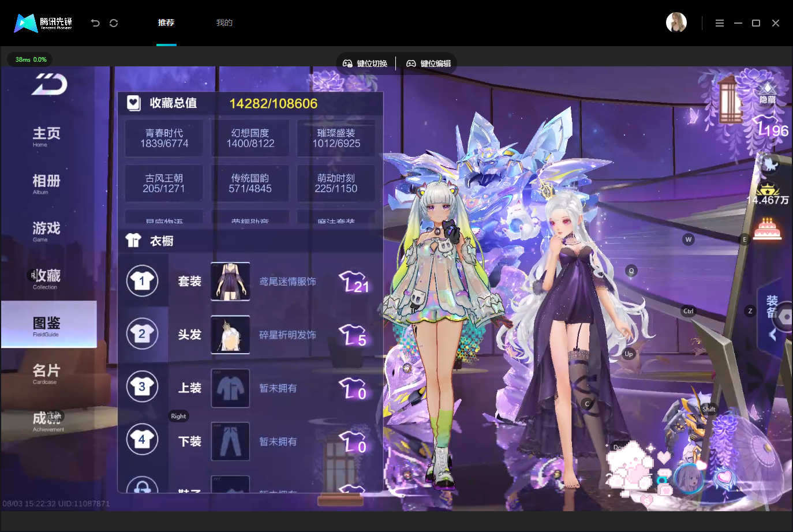This screenshot has height=532, width=793.
Task: Click the shirt icon beside 衣橱
Action: click(x=133, y=241)
